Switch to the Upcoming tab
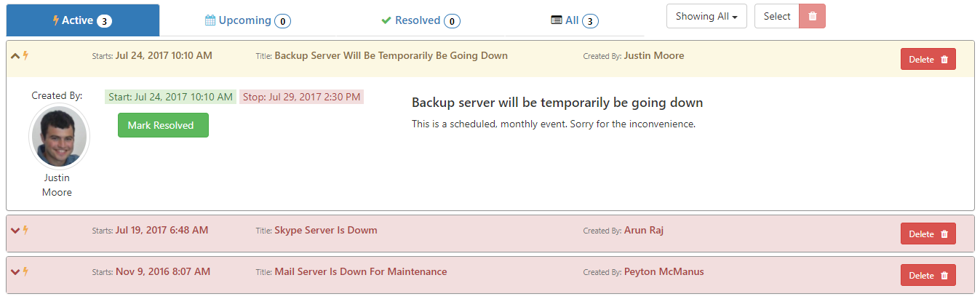The height and width of the screenshot is (299, 980). [x=248, y=20]
